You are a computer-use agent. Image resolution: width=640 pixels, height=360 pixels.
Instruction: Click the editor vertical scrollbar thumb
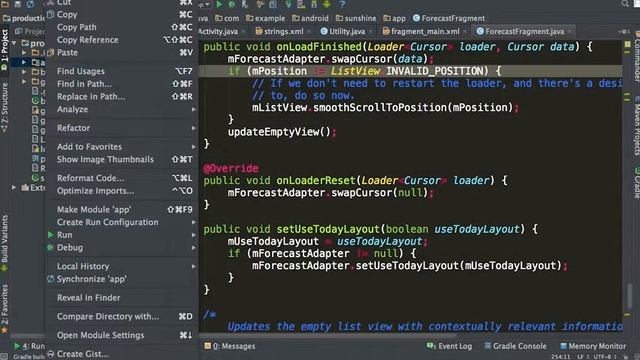tap(629, 295)
